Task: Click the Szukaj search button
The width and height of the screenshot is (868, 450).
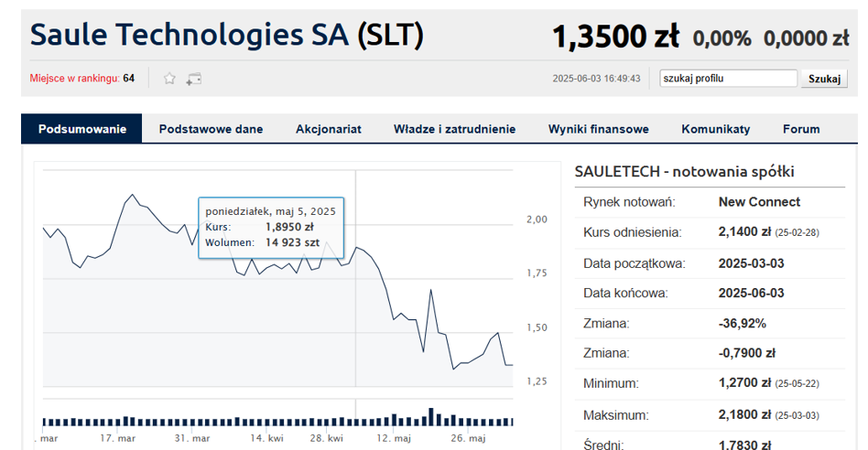Action: coord(824,79)
